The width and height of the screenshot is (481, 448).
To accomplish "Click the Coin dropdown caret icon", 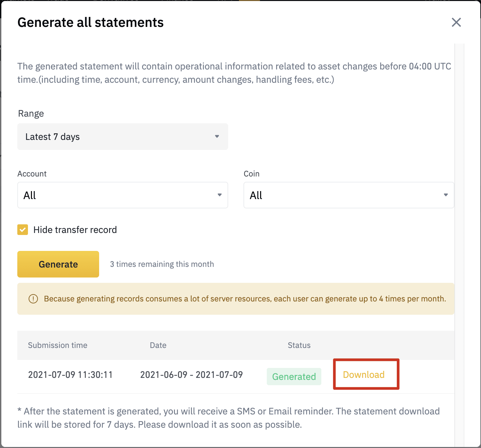I will coord(446,195).
